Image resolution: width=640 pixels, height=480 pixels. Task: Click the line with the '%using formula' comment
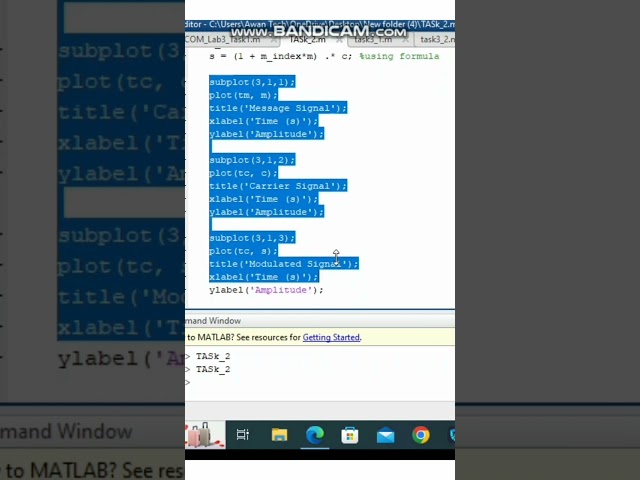[x=324, y=56]
